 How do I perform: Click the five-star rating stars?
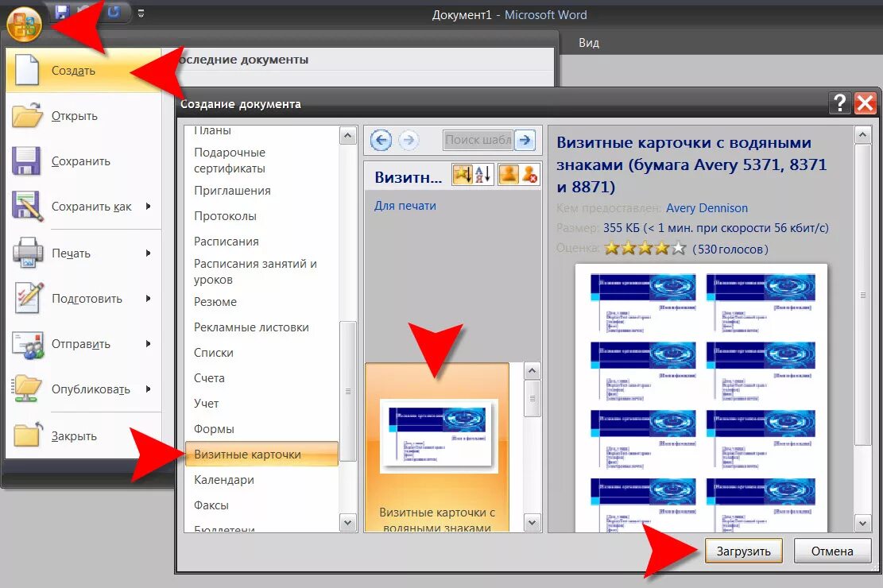click(x=645, y=249)
